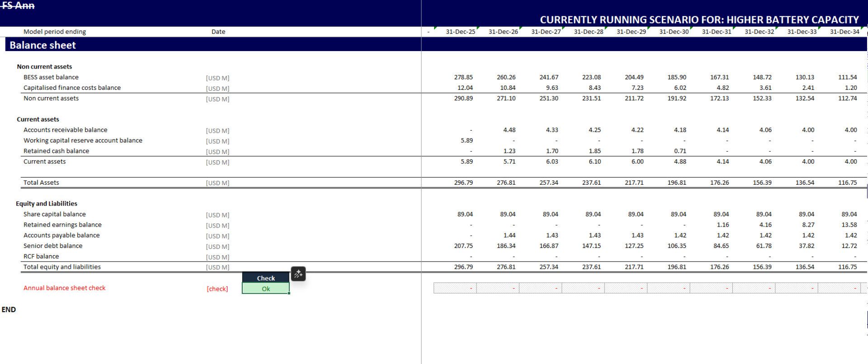Select the Model period ending label

click(55, 32)
